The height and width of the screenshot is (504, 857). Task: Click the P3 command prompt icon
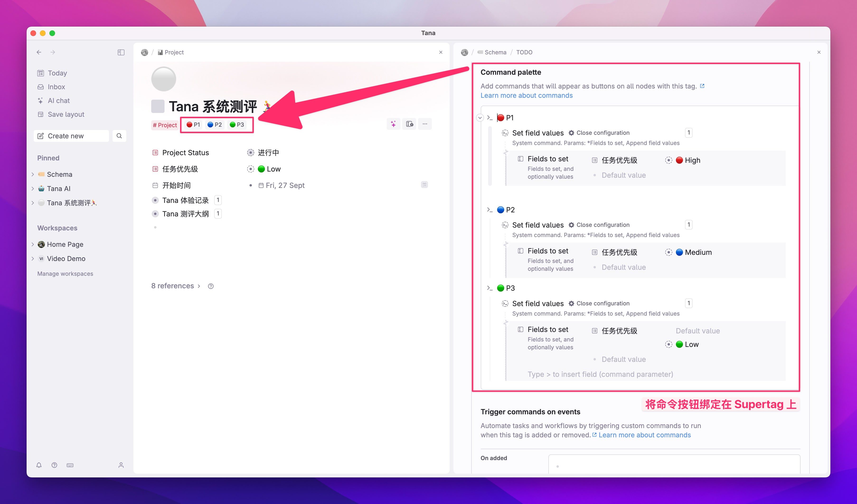click(x=490, y=288)
